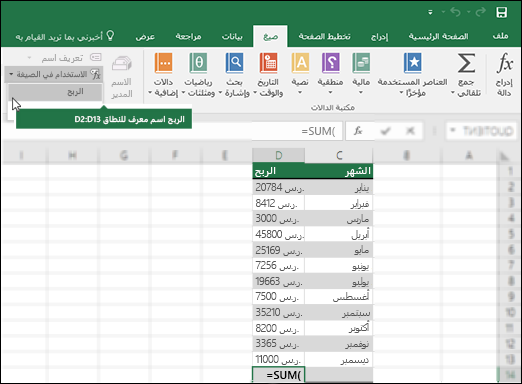Choose الربح name from Use in Formula list
The image size is (522, 384).
[55, 92]
